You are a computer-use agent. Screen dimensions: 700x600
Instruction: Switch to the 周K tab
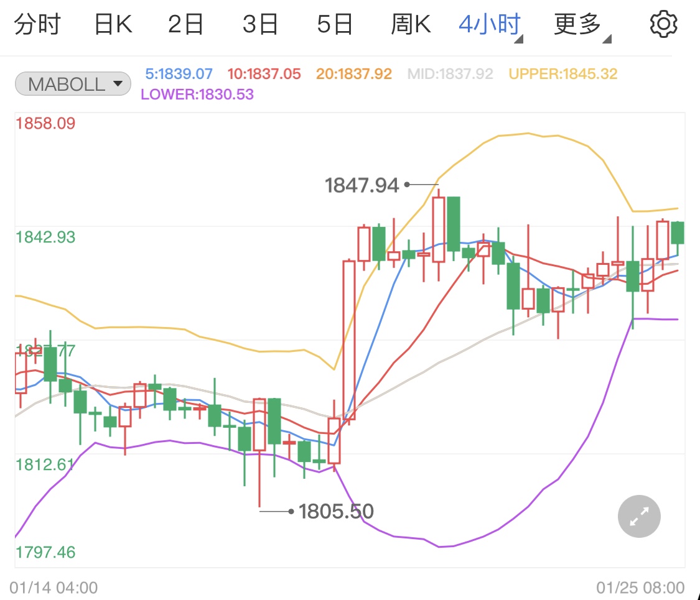411,24
